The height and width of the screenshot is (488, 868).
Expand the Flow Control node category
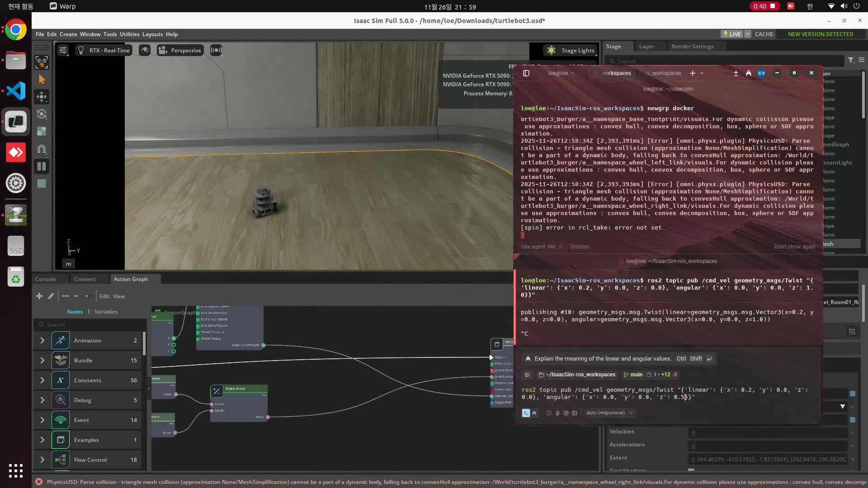(x=42, y=460)
